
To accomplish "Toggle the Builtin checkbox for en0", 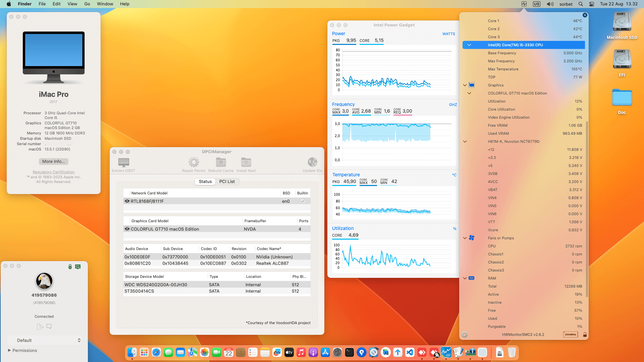I will pos(303,201).
